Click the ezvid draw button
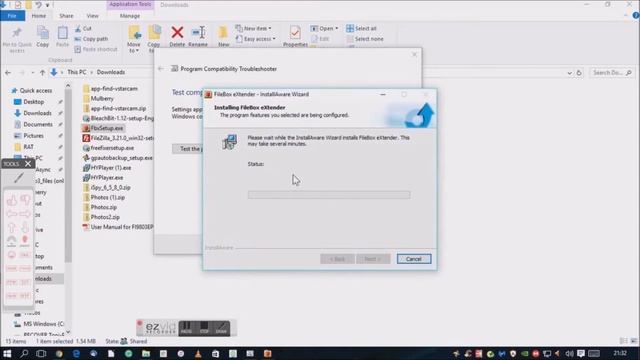Viewport: 640px width, 360px height. click(221, 328)
